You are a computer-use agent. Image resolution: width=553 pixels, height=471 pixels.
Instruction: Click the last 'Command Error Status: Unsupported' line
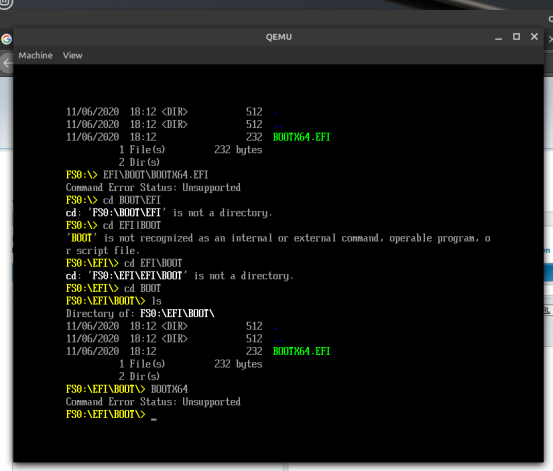tap(153, 401)
